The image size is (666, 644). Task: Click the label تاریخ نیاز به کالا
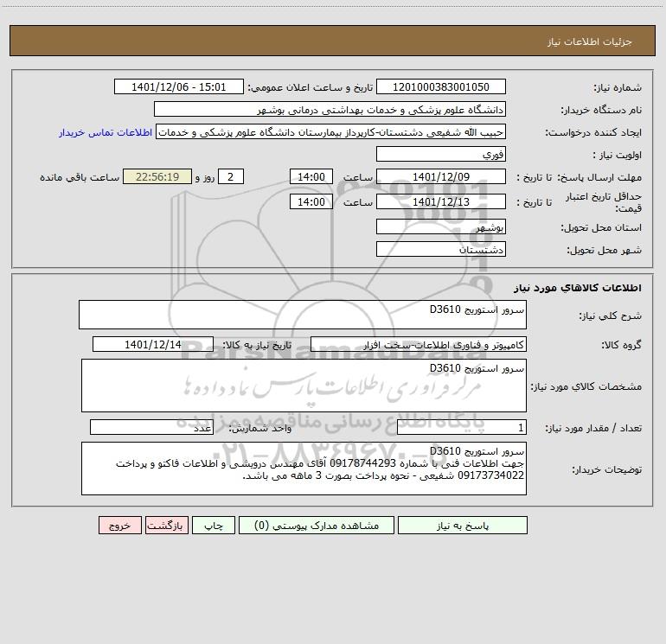pos(257,345)
